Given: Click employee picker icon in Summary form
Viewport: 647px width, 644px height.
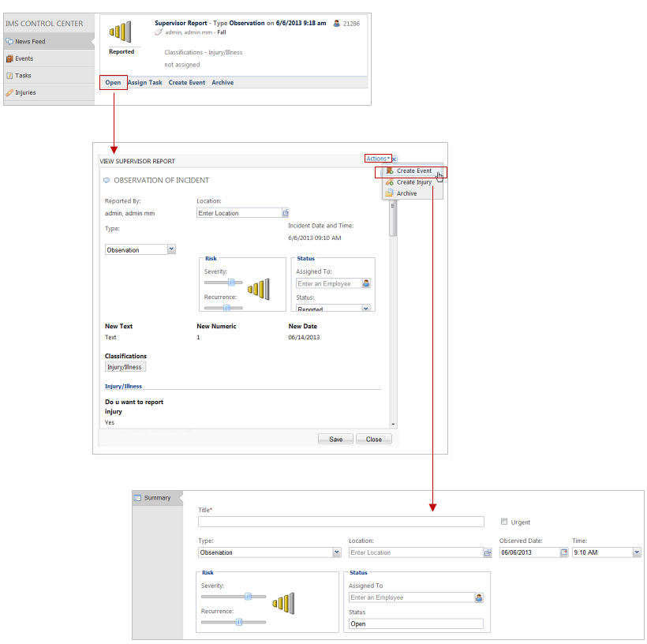Looking at the screenshot, I should 478,597.
